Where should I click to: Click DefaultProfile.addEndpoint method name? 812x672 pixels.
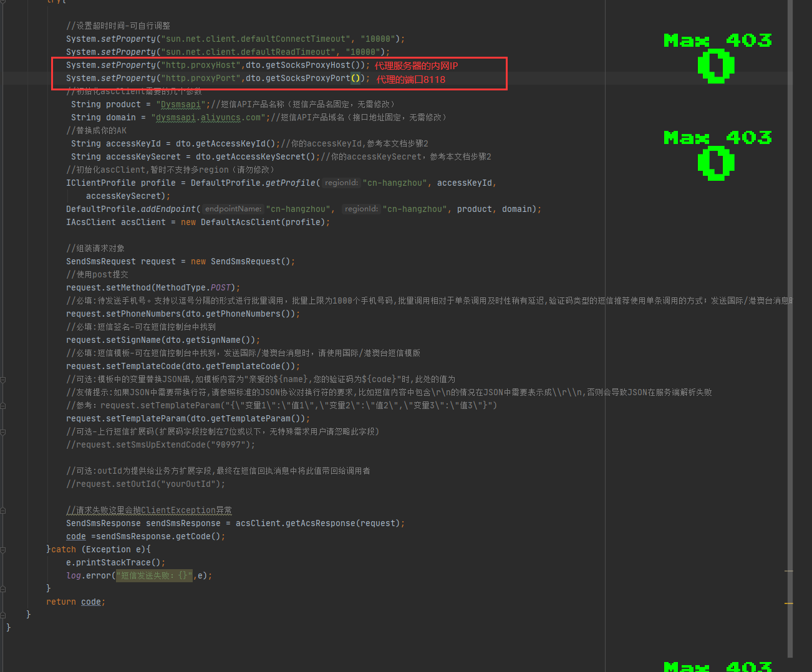coord(168,209)
